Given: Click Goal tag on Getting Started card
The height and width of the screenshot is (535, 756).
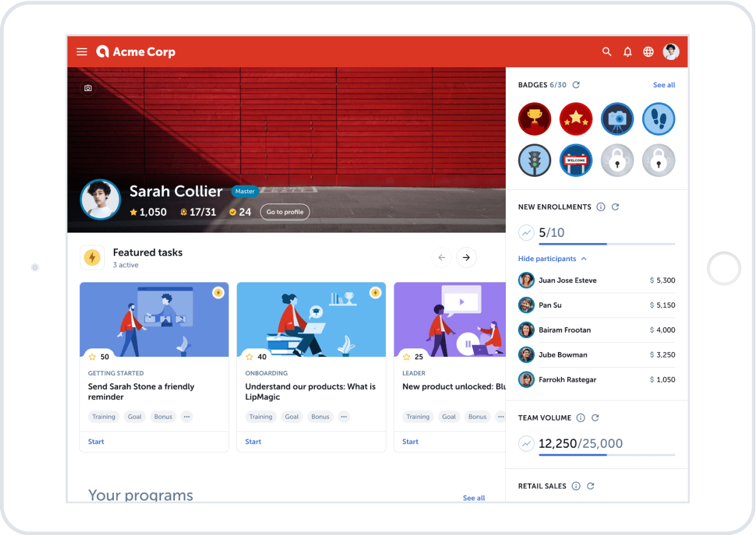Looking at the screenshot, I should click(x=134, y=417).
